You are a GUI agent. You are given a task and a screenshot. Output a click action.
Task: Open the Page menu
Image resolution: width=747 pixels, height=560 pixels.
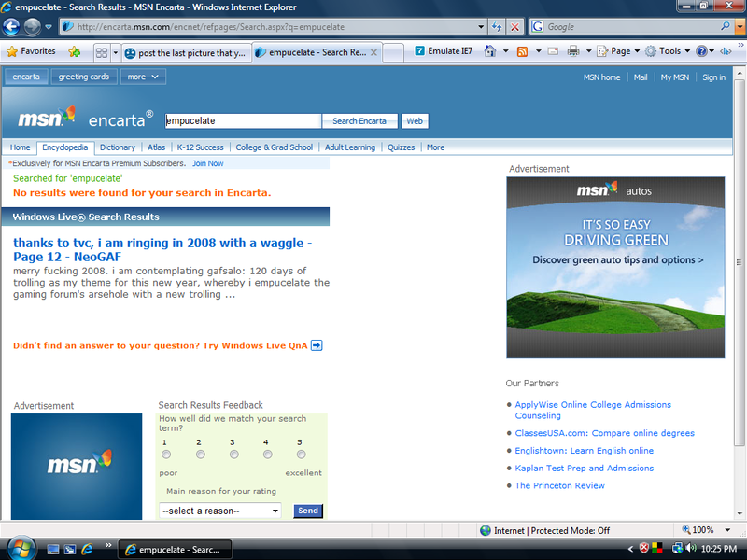[x=618, y=51]
